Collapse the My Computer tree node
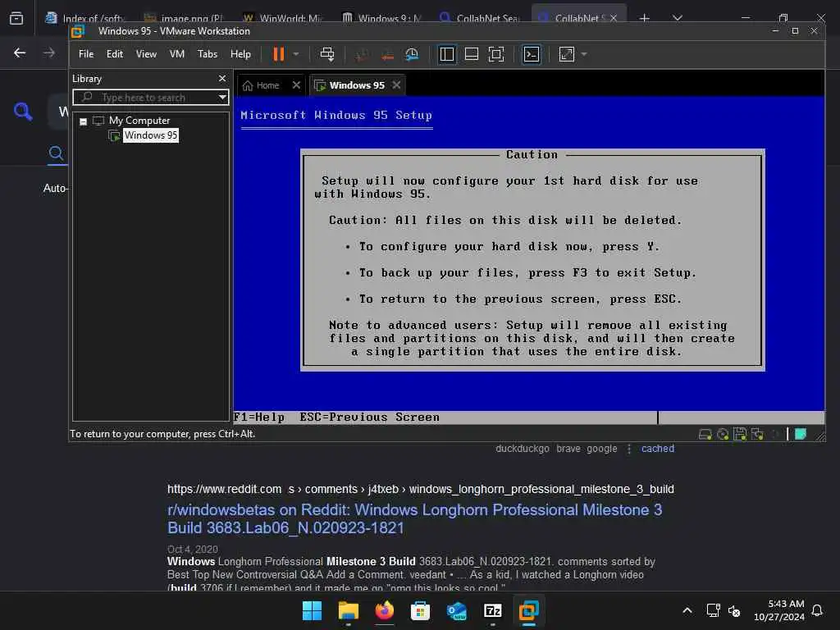Screen dimensions: 840x630 [x=83, y=121]
